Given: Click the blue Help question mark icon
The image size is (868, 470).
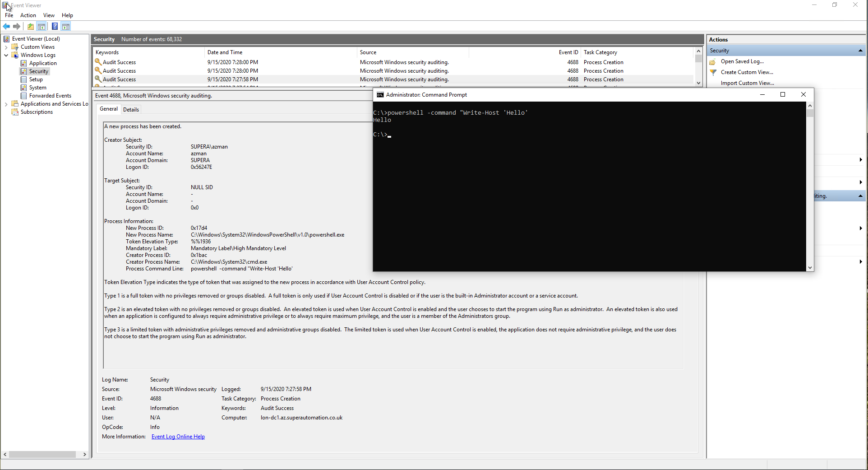Looking at the screenshot, I should [55, 26].
